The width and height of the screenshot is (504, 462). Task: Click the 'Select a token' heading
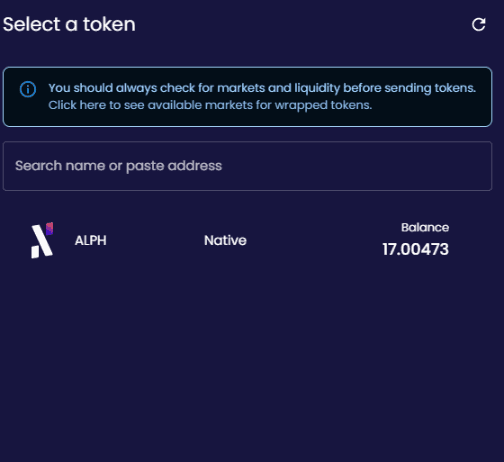[69, 24]
